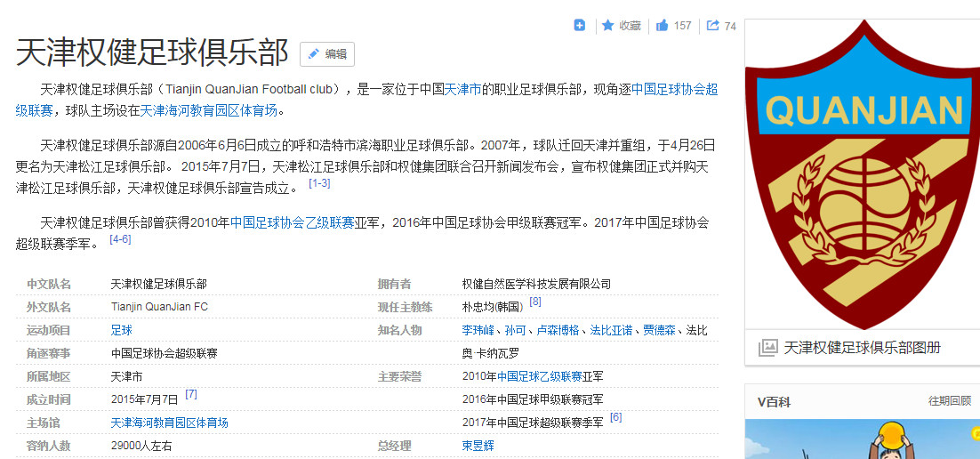Click the region value 天津市 in table

pyautogui.click(x=127, y=376)
